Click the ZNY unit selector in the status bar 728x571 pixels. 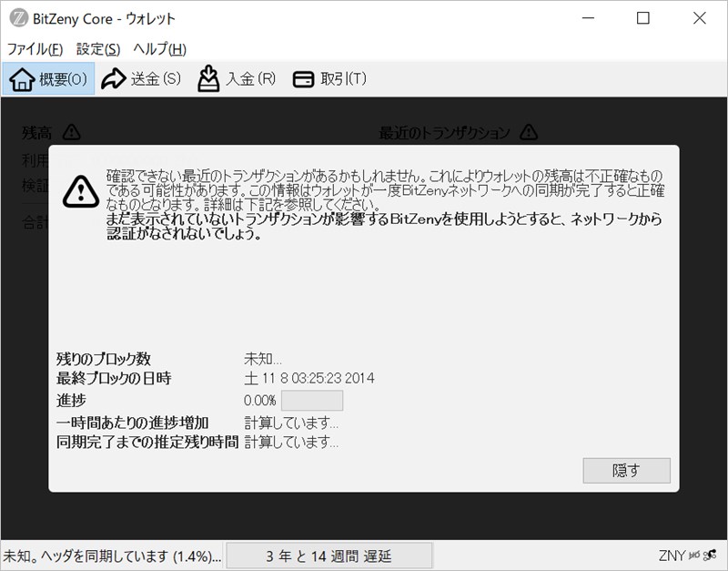pyautogui.click(x=672, y=556)
